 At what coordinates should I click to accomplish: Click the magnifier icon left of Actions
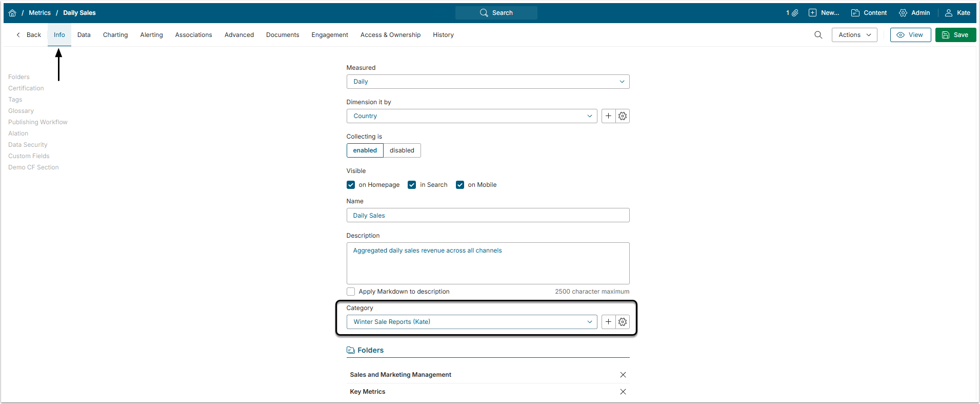click(x=818, y=35)
